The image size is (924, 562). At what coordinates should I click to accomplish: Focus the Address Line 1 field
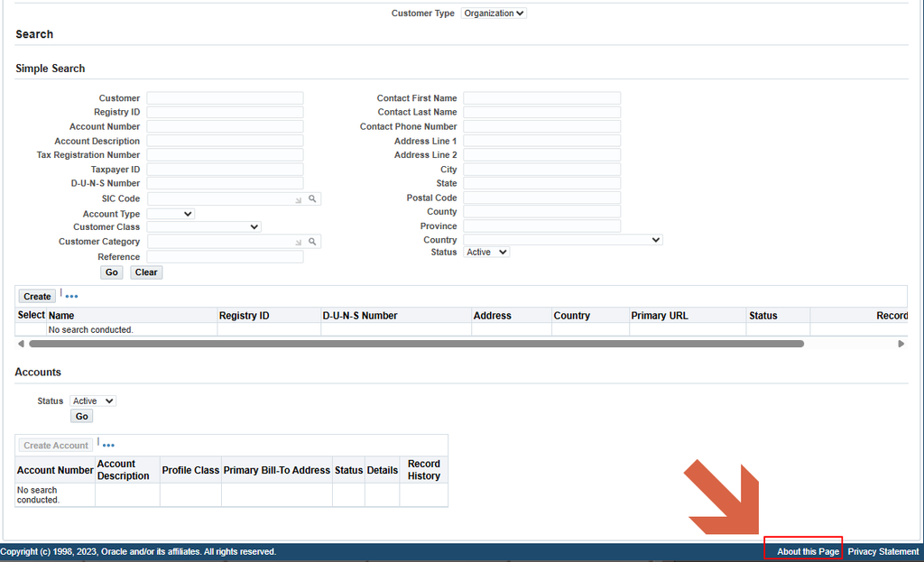tap(541, 141)
